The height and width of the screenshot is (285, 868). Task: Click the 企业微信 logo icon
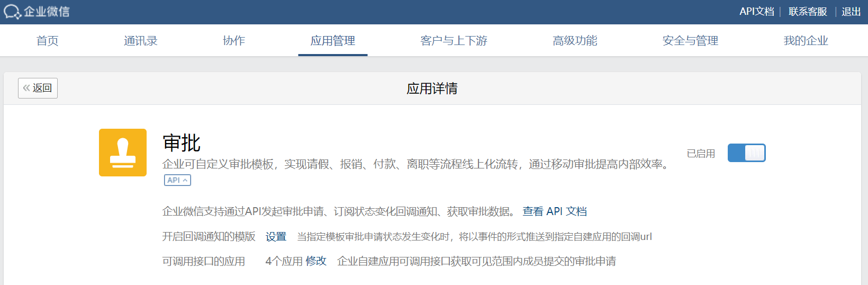click(x=12, y=12)
